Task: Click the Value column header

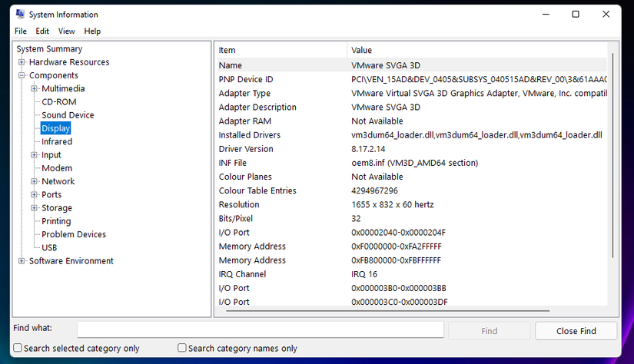Action: (x=477, y=50)
